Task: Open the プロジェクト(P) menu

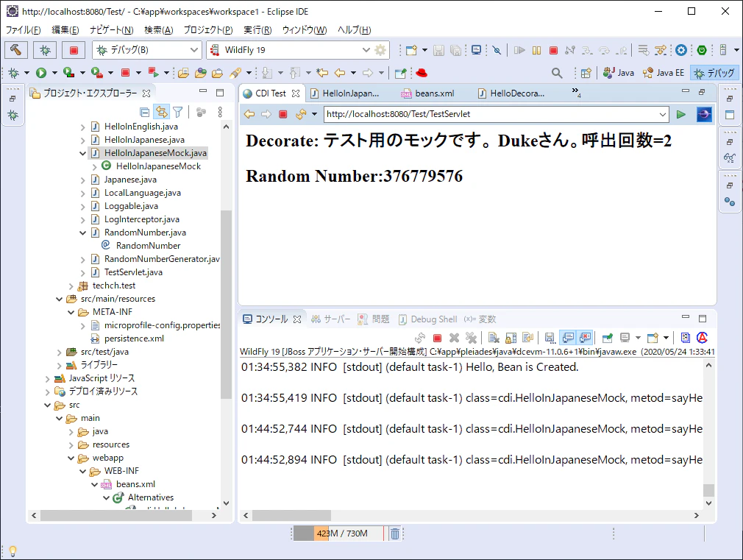Action: pyautogui.click(x=208, y=30)
